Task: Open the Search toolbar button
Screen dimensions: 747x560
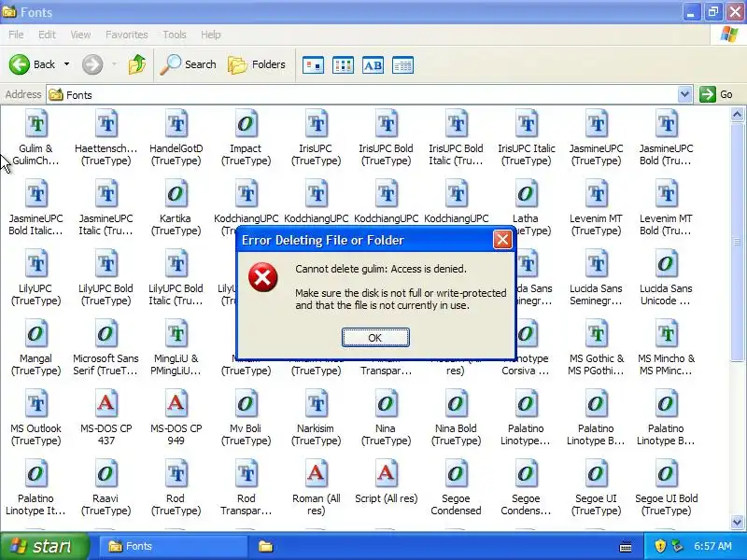Action: click(x=189, y=64)
